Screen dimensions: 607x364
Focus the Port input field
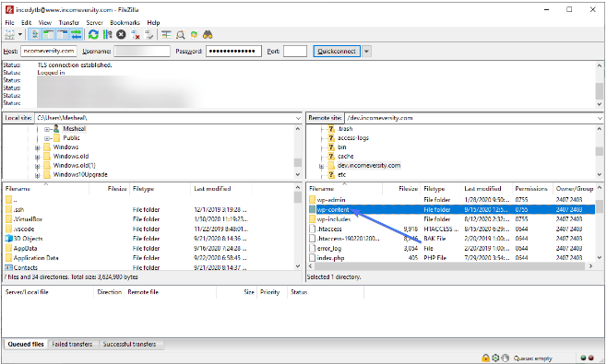[295, 51]
